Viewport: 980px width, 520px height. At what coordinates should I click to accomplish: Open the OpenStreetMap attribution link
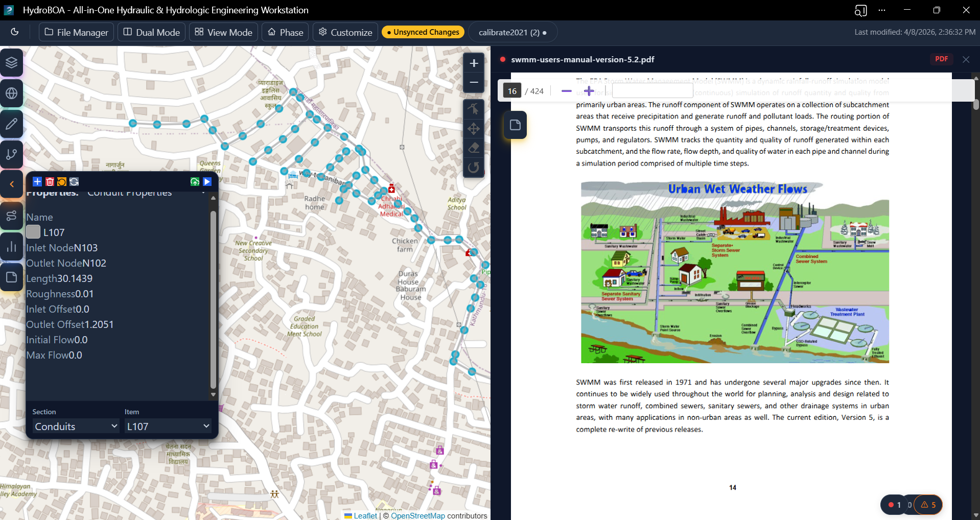point(417,516)
